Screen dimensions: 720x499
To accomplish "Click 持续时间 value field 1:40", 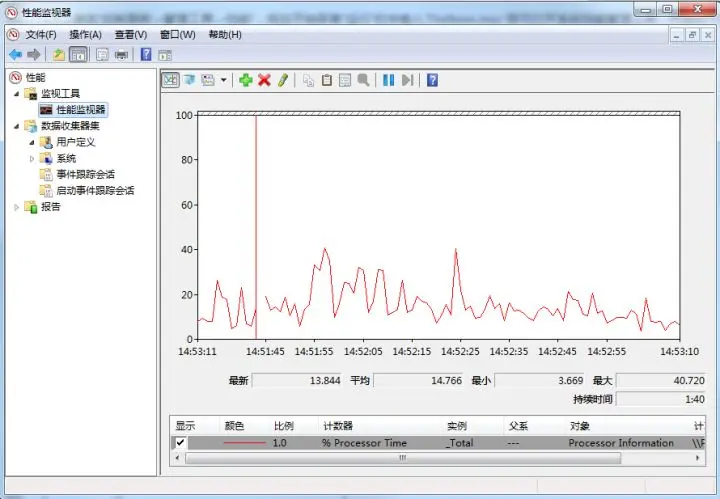I will 661,399.
